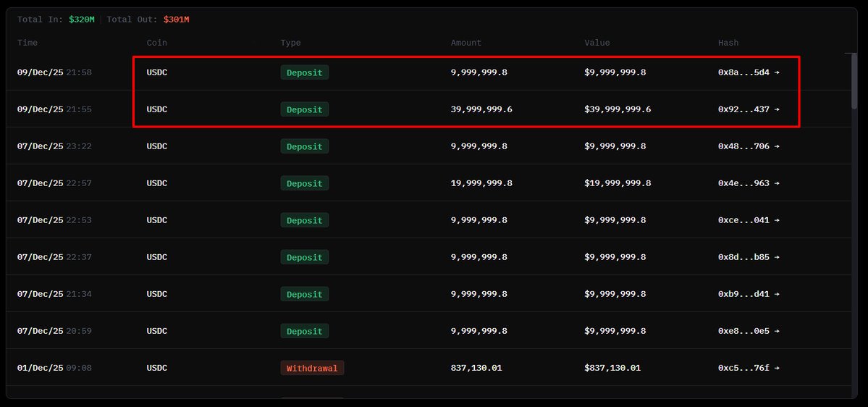This screenshot has height=407, width=868.
Task: Click the Total In $320M value
Action: coord(82,20)
